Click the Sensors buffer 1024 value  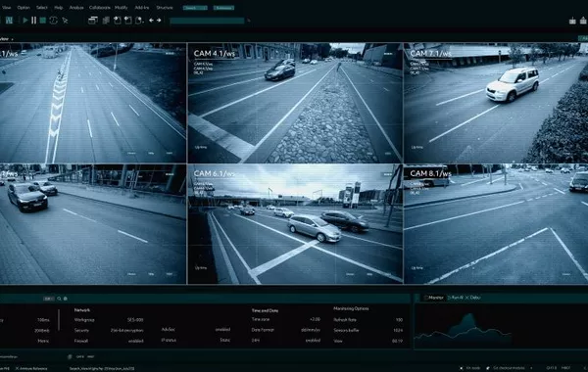[398, 331]
